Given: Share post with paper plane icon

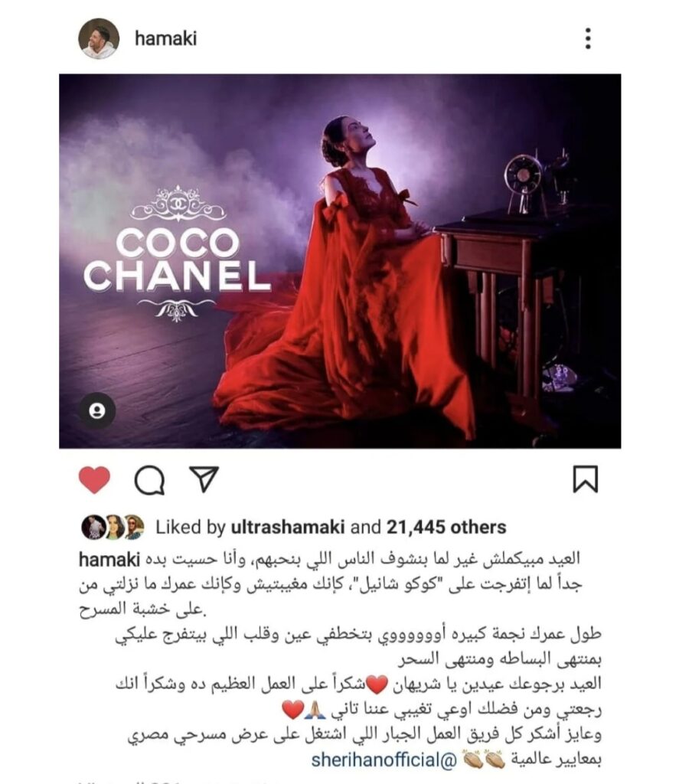Looking at the screenshot, I should pos(204,479).
